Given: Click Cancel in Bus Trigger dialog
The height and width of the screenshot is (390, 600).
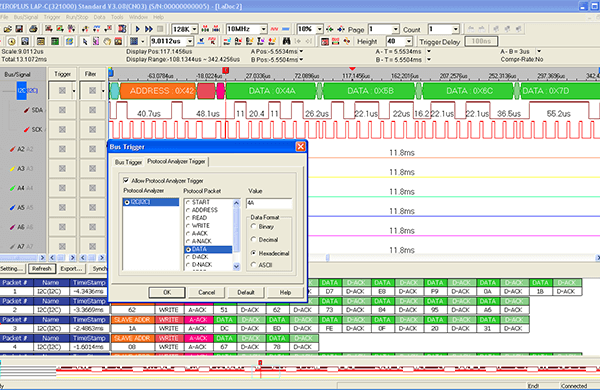Looking at the screenshot, I should tap(207, 292).
